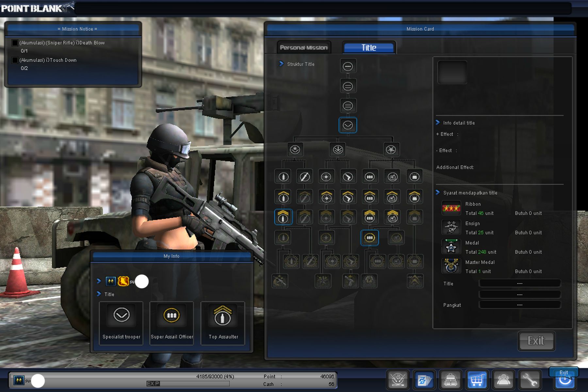Select the single-chevron bullet title node
This screenshot has height=392, width=588.
[x=283, y=197]
